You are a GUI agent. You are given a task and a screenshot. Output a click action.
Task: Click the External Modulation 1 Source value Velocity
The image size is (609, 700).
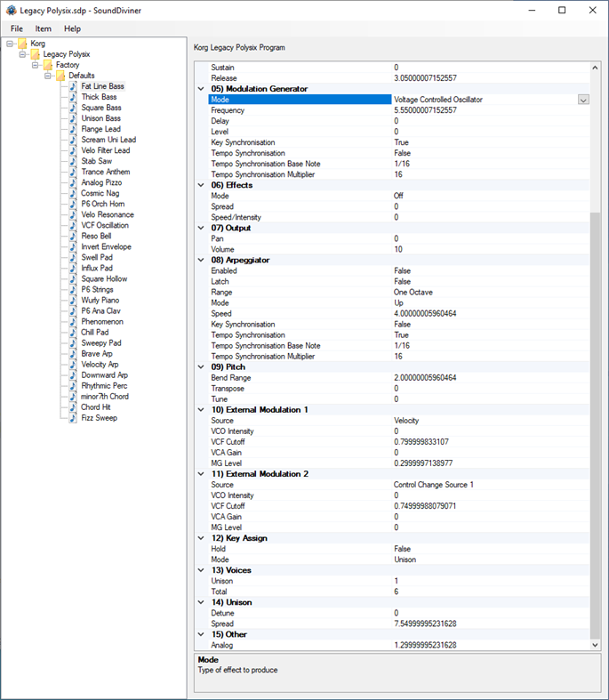pos(406,421)
